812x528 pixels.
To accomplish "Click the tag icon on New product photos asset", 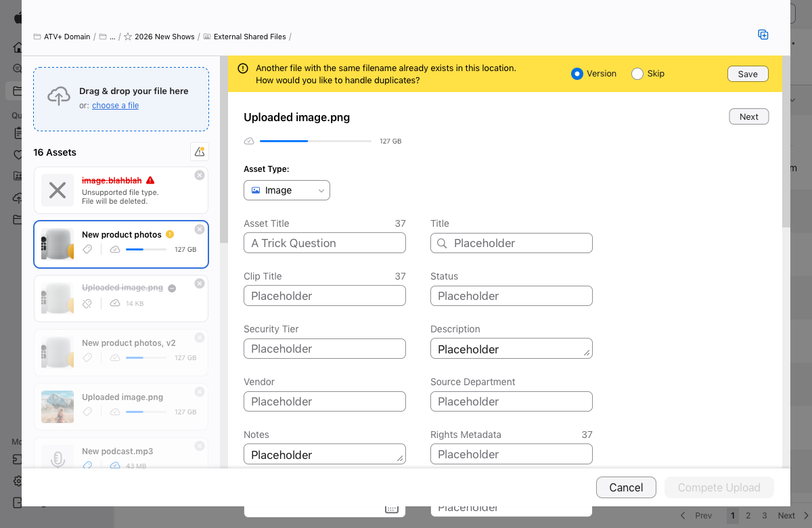I will pyautogui.click(x=87, y=249).
